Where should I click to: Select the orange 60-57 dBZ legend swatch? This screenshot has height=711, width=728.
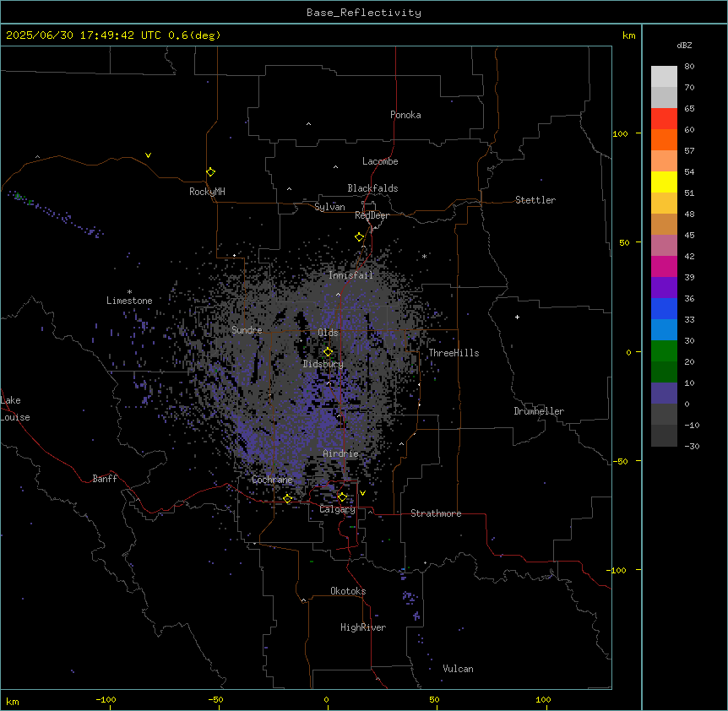pos(664,139)
